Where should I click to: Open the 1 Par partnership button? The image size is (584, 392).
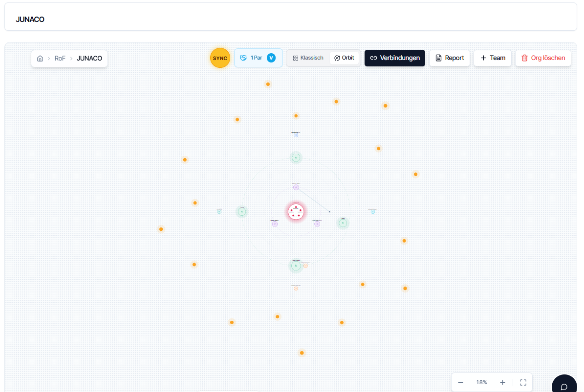(x=259, y=58)
